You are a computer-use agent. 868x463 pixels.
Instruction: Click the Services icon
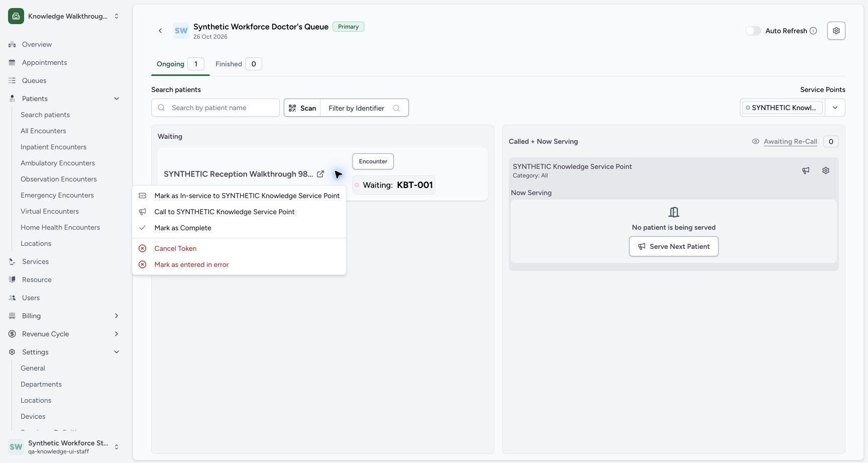pos(12,261)
